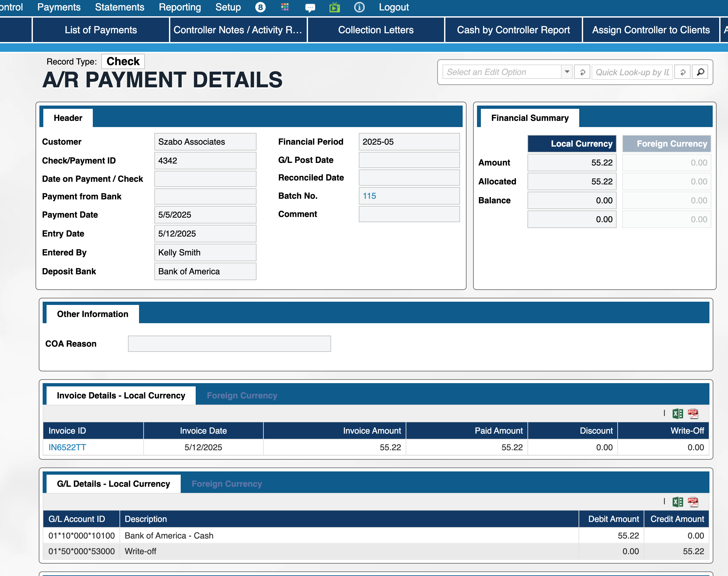Export Invoice Details to Excel
The width and height of the screenshot is (728, 576).
click(678, 413)
